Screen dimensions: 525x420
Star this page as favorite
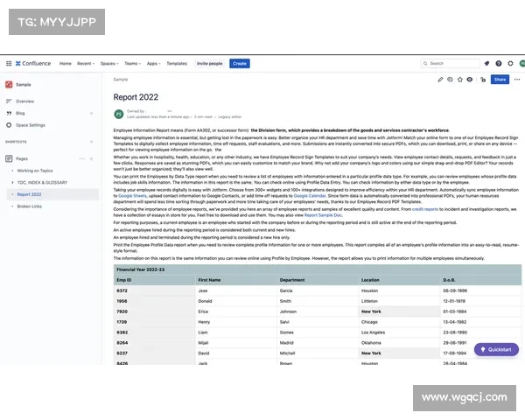coord(460,80)
